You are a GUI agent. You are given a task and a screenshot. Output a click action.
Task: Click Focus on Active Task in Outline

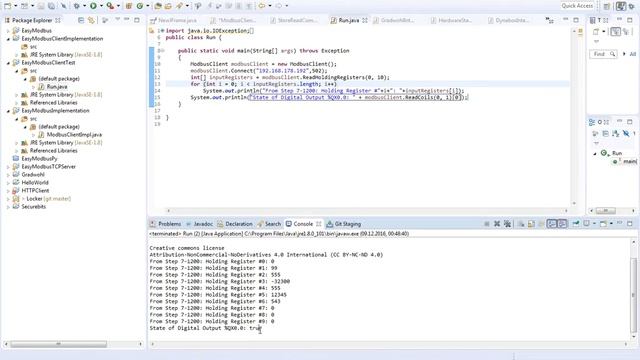[x=595, y=133]
